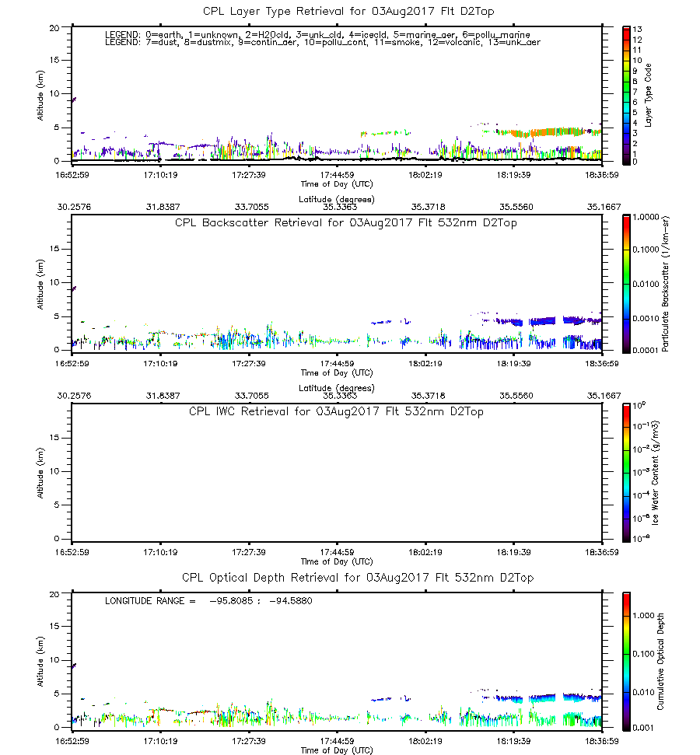Click the Cumulative Optical Depth color bar
The height and width of the screenshot is (755, 700).
click(626, 662)
